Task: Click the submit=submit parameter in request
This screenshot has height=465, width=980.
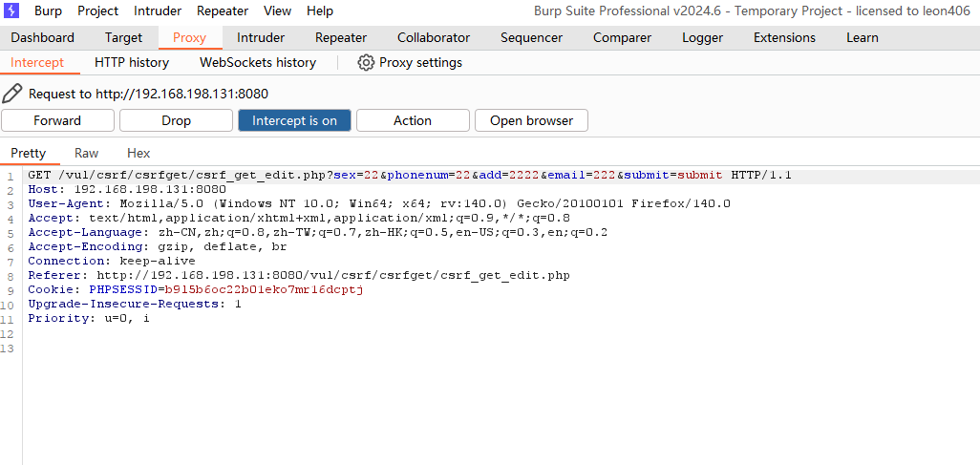Action: tap(673, 176)
